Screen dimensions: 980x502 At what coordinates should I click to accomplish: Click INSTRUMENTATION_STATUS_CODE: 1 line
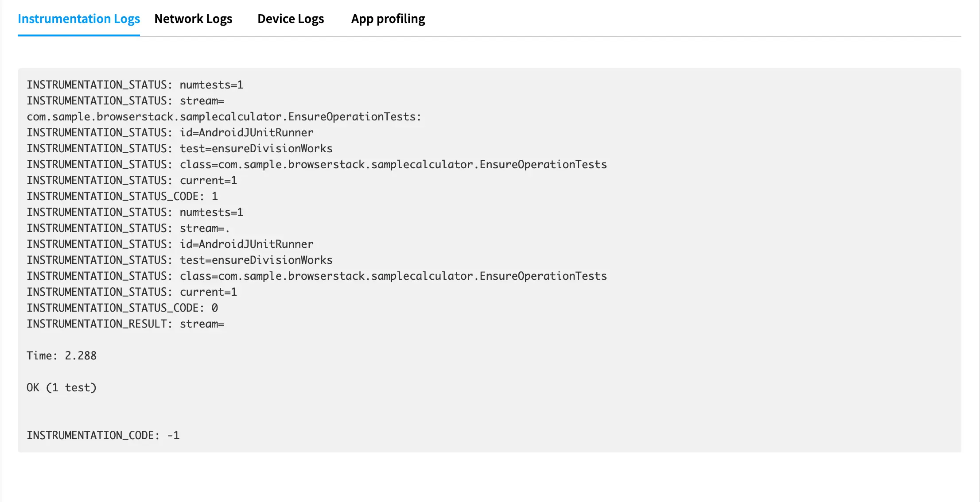click(122, 197)
